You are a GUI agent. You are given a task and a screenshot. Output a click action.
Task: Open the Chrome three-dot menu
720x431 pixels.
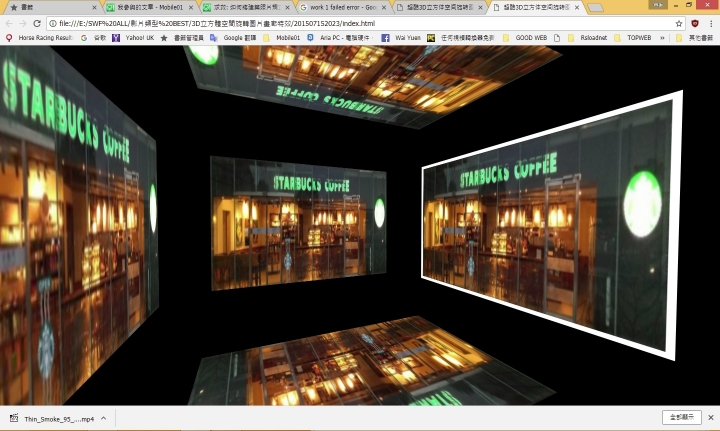pos(711,23)
